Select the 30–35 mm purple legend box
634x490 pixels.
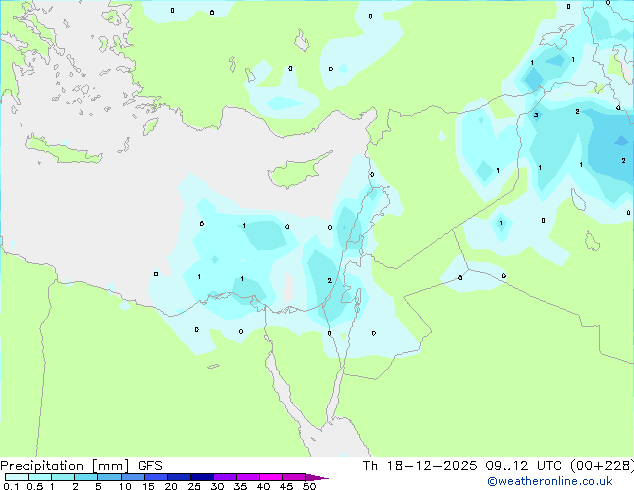click(x=224, y=477)
